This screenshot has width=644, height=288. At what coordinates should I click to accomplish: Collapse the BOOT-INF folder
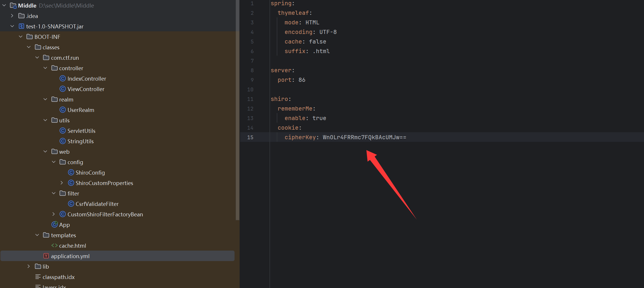(21, 37)
